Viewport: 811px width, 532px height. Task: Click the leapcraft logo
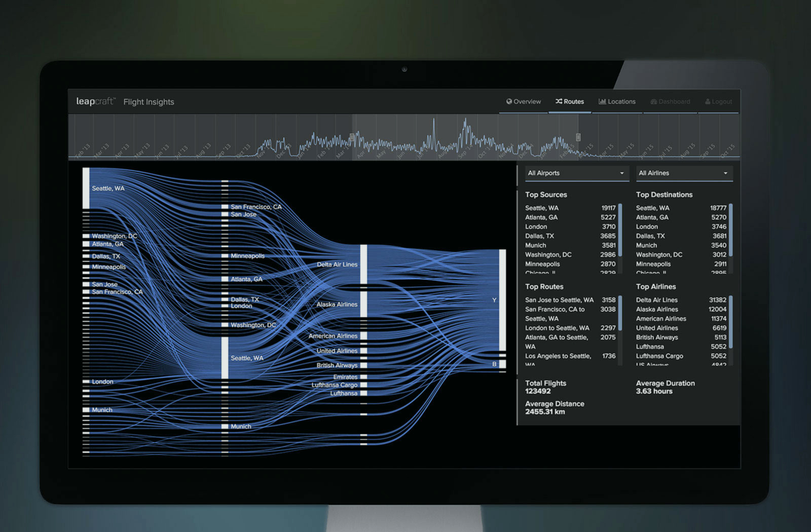point(96,101)
